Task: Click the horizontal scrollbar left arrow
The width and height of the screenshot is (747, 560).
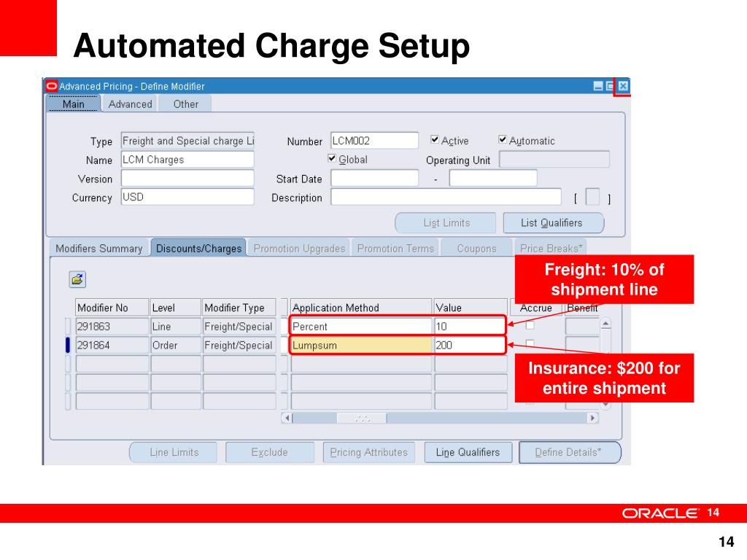Action: pyautogui.click(x=287, y=418)
